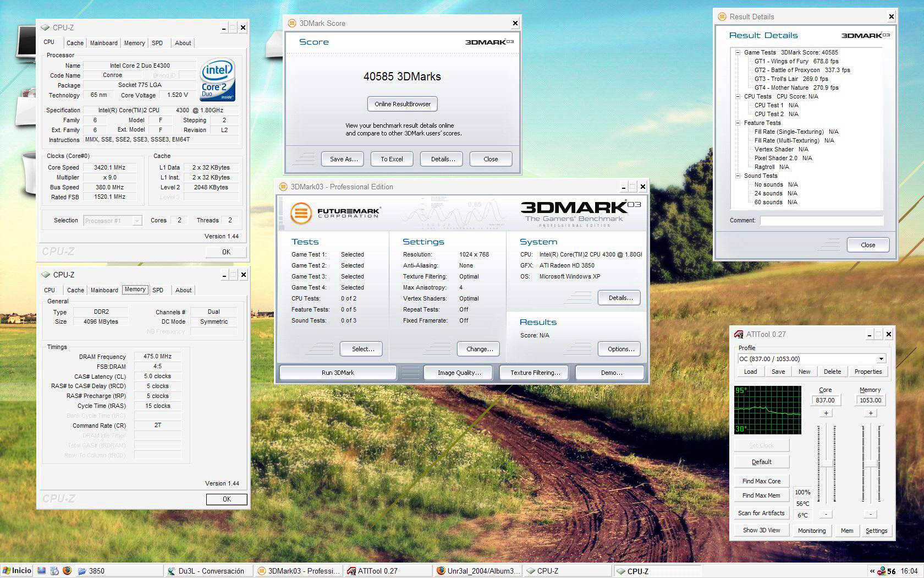
Task: Select 'GT1 - Wings of Fury' result row
Action: 796,61
